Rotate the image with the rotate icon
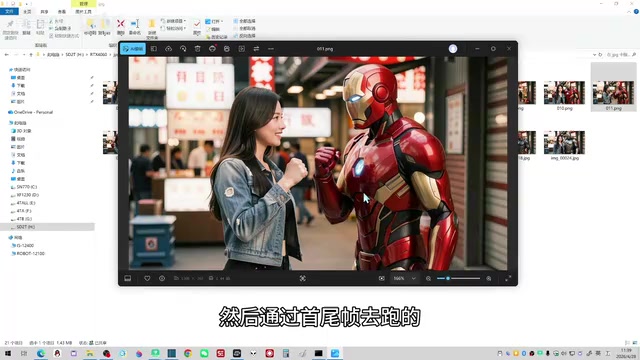The image size is (640, 360). [x=183, y=49]
